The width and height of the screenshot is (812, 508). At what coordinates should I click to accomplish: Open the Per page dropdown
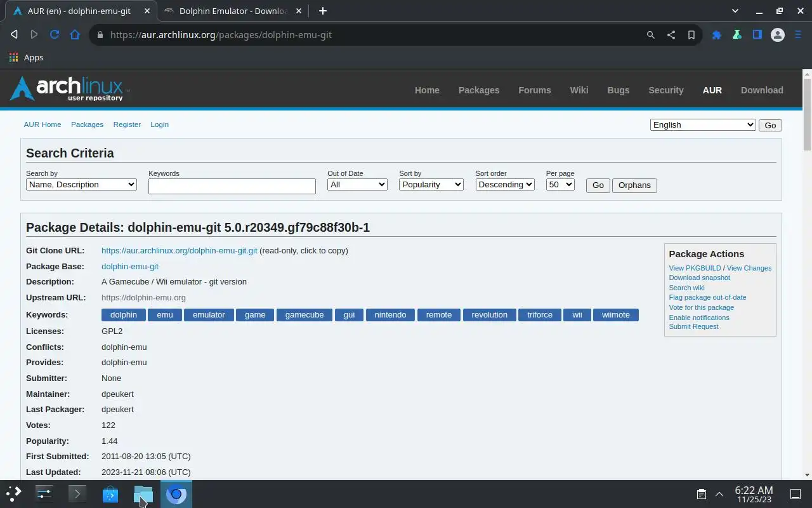pyautogui.click(x=560, y=184)
